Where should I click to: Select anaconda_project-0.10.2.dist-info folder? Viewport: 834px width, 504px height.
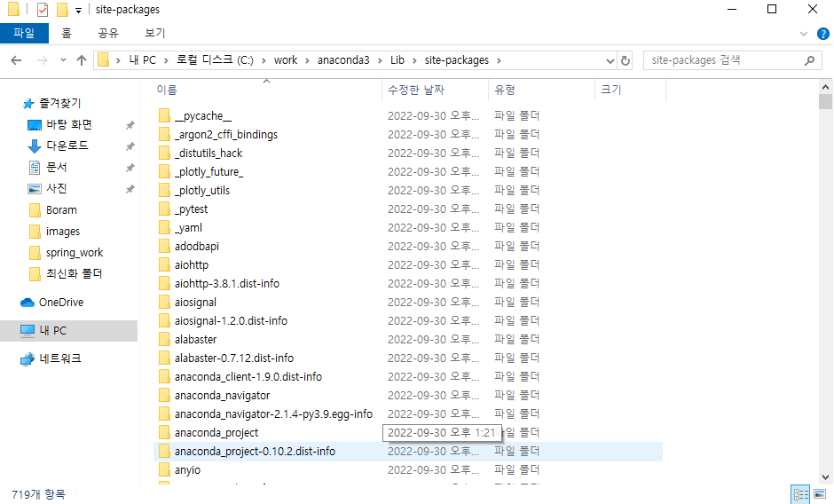(255, 452)
